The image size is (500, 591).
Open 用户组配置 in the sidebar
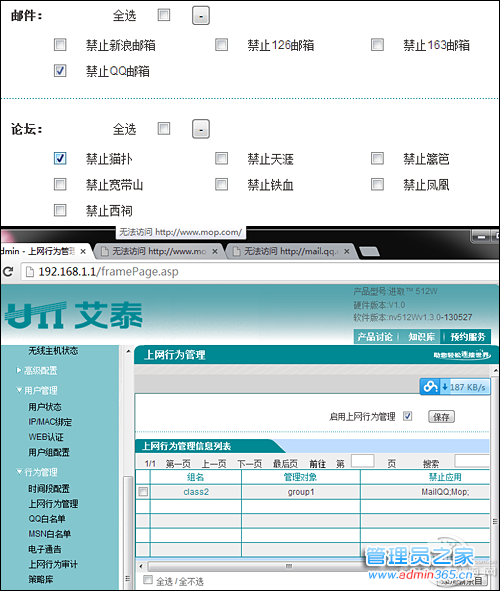pos(49,452)
